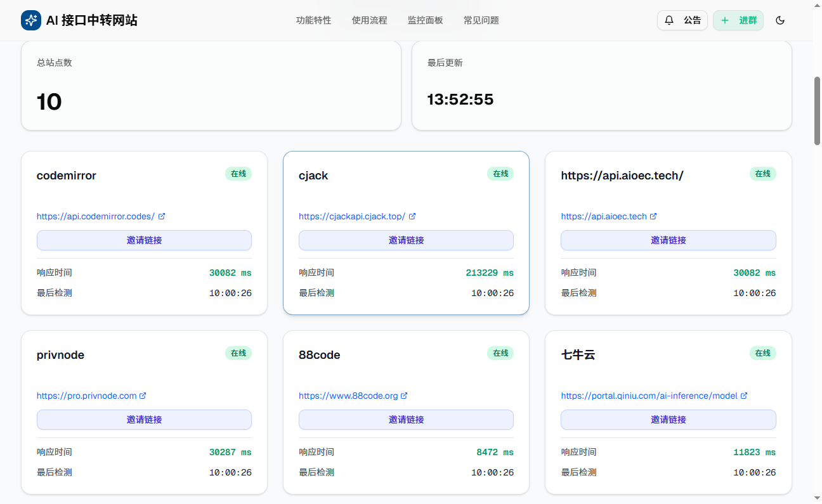Click external link icon next to api.aioec.tech

653,216
